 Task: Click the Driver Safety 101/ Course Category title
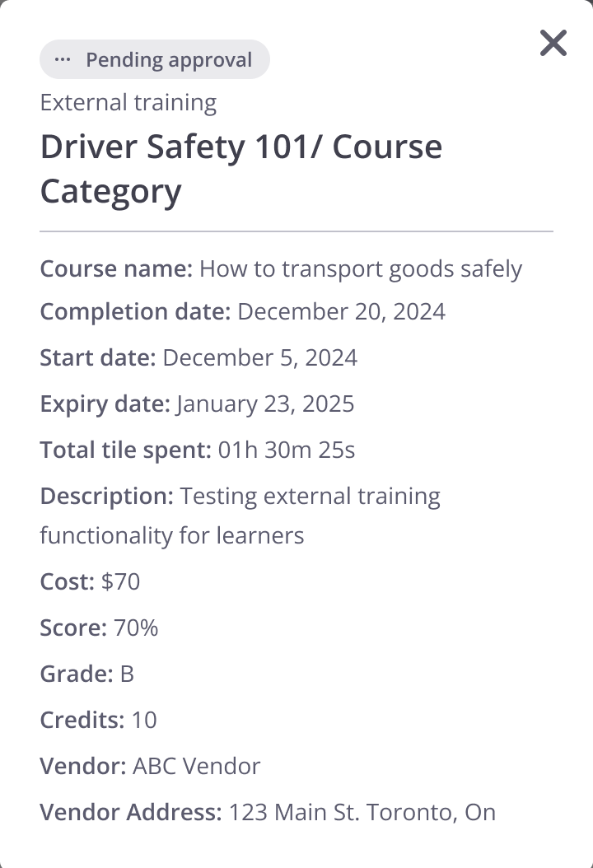tap(241, 169)
